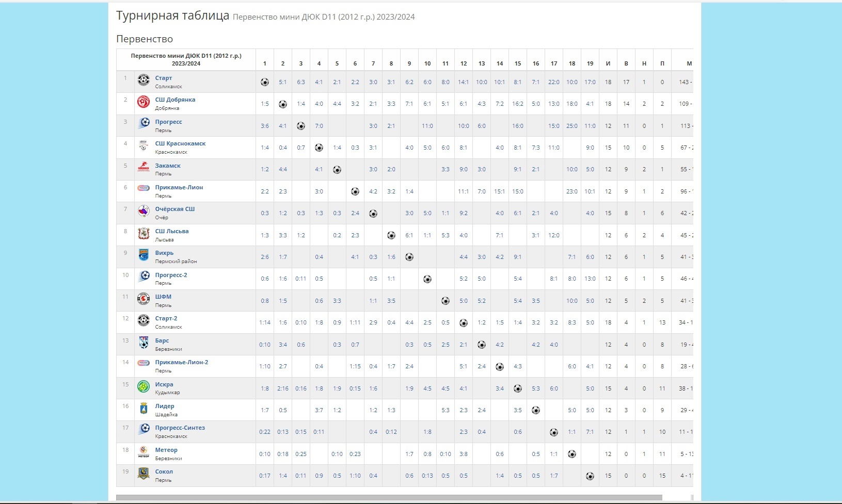Click the horizontal scrollbar below the table

click(389, 498)
